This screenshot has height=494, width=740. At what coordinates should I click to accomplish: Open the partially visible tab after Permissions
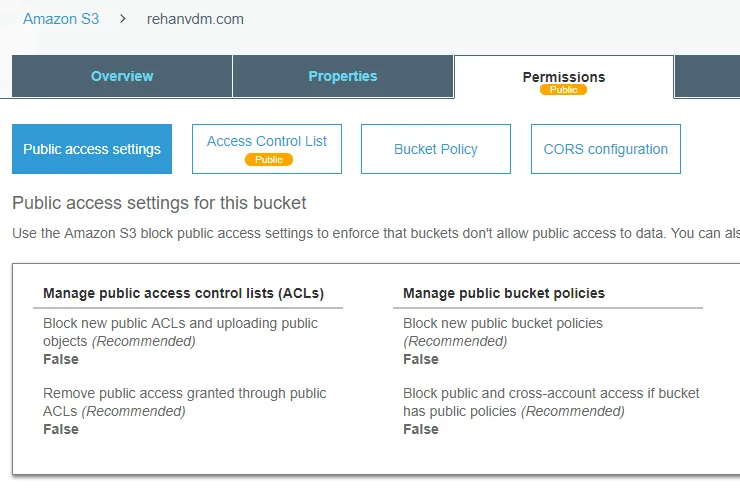(707, 76)
